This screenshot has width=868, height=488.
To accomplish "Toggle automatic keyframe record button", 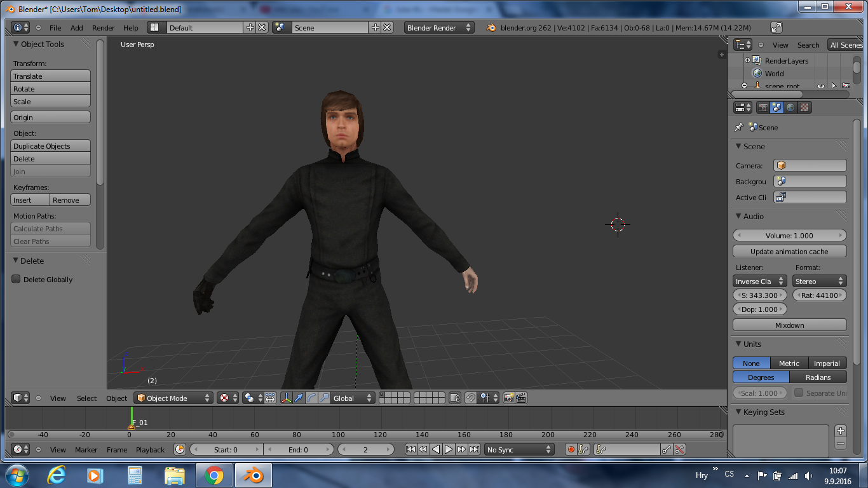I will (571, 449).
